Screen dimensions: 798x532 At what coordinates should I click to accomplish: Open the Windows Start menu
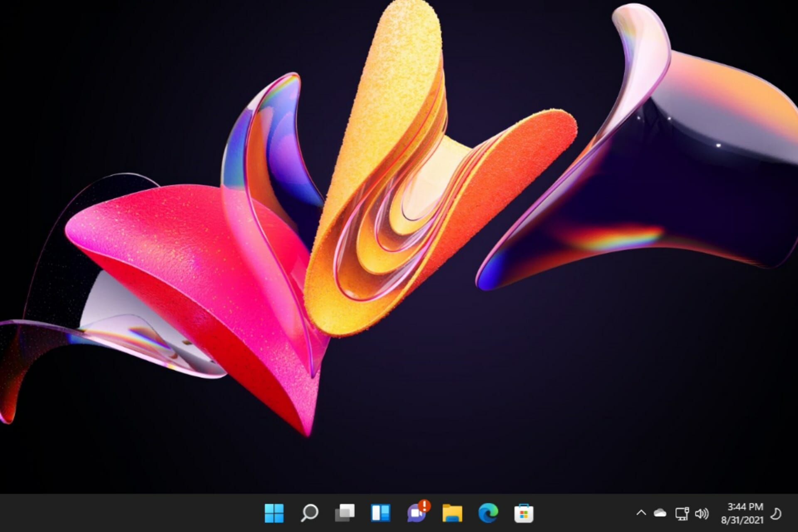point(274,513)
